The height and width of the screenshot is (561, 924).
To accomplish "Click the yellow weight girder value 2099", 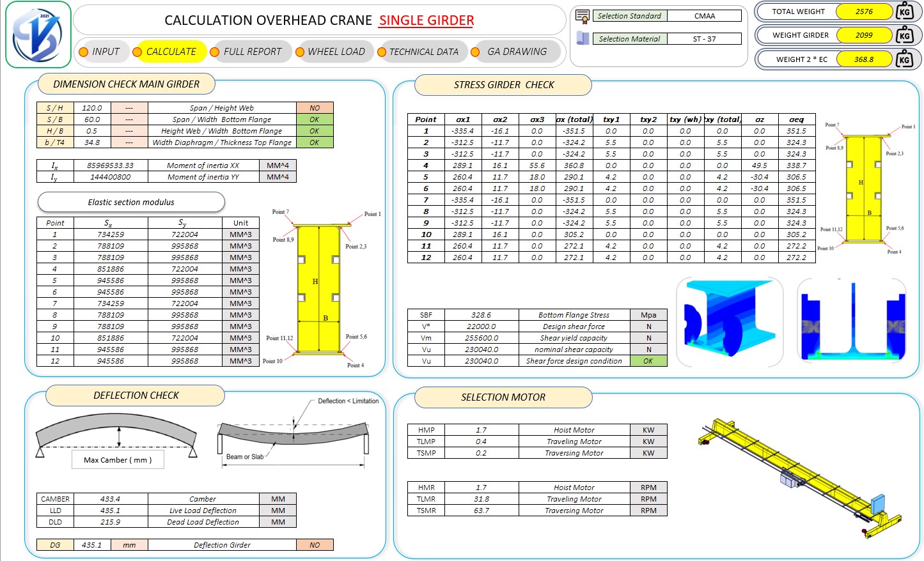I will pyautogui.click(x=864, y=35).
